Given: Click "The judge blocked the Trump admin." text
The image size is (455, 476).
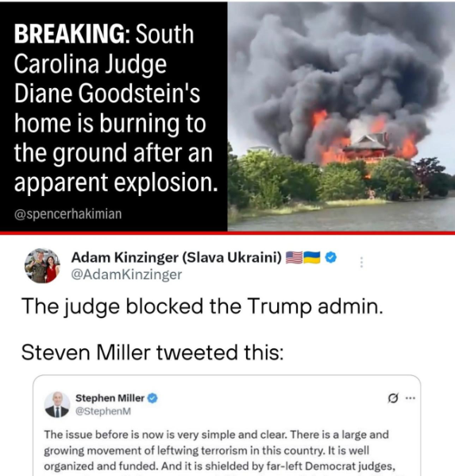Looking at the screenshot, I should pos(202,306).
